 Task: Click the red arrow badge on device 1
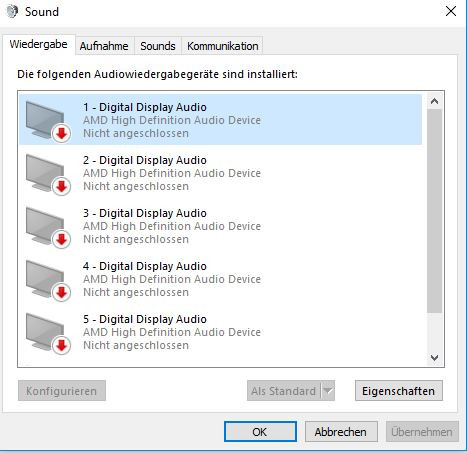(61, 134)
